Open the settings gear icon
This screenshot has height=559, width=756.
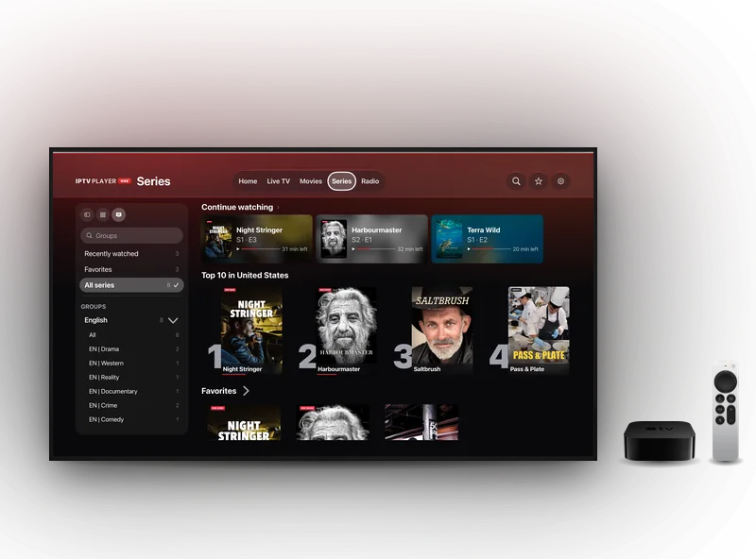point(560,181)
